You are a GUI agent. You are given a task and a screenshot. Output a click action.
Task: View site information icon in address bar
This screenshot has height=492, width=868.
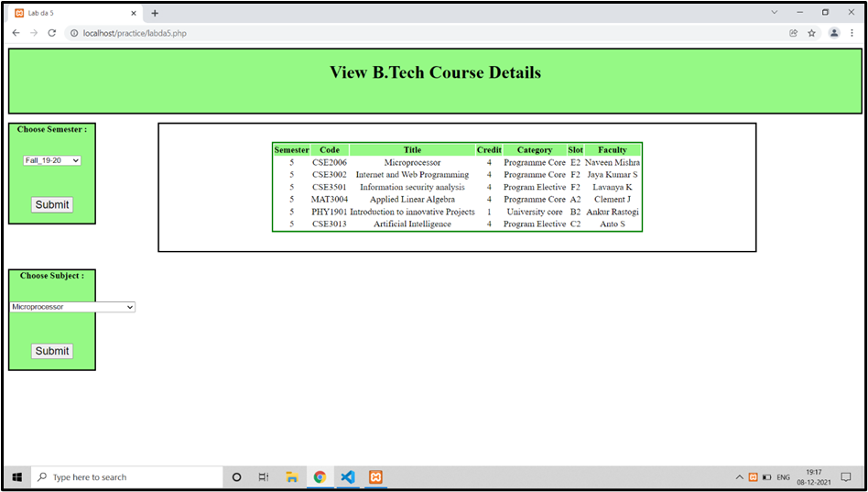(74, 33)
